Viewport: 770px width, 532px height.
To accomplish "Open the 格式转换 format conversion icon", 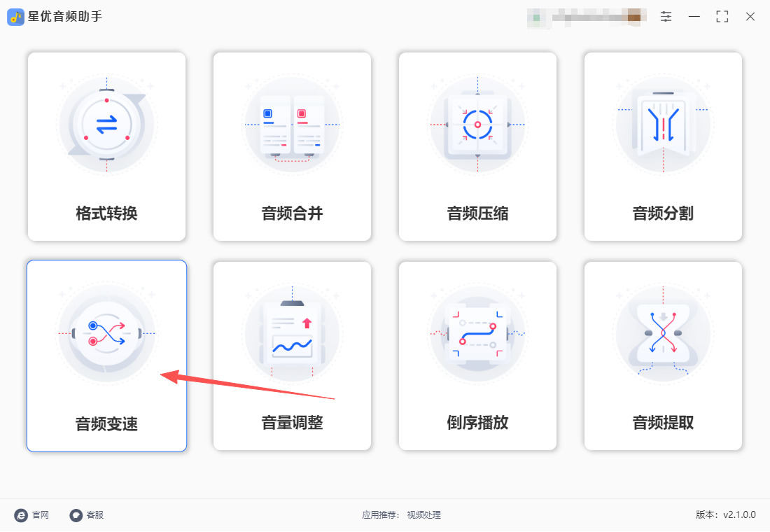I will (106, 125).
